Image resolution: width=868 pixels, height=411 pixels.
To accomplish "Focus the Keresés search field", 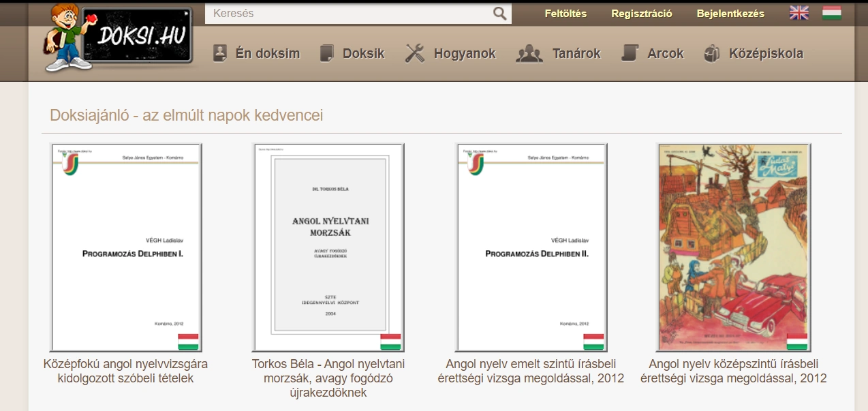I will click(351, 14).
